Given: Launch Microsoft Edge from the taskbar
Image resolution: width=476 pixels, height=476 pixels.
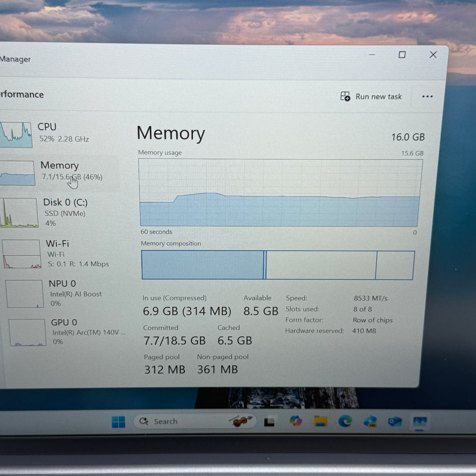Looking at the screenshot, I should pyautogui.click(x=345, y=421).
